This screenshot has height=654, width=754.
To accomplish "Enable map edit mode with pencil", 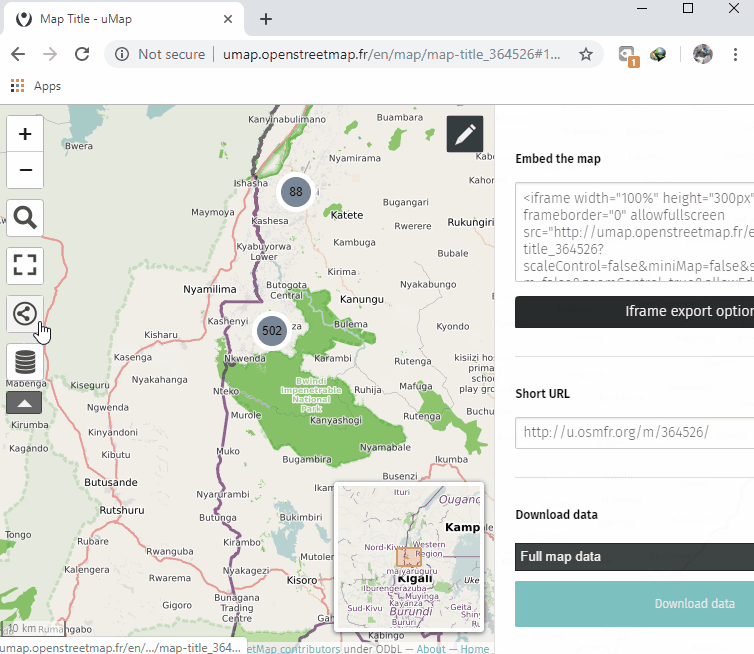I will [464, 134].
